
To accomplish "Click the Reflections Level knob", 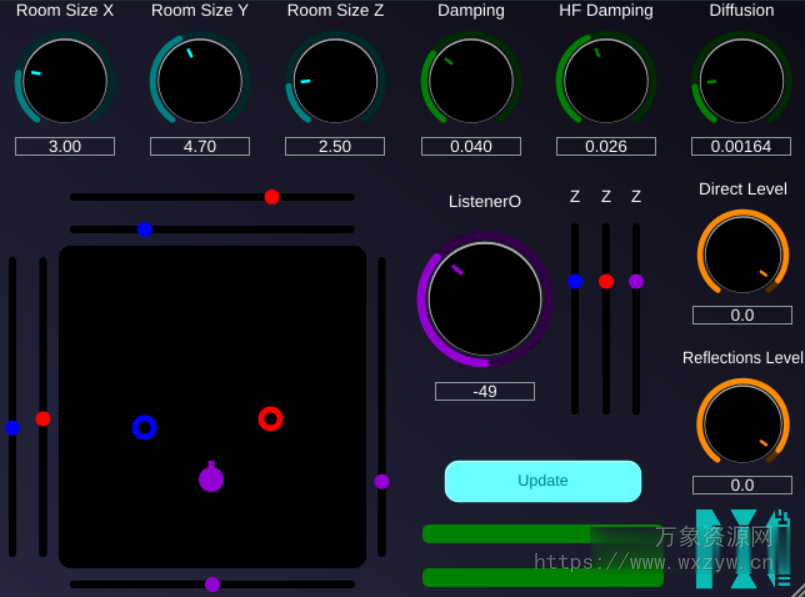I will tap(742, 422).
